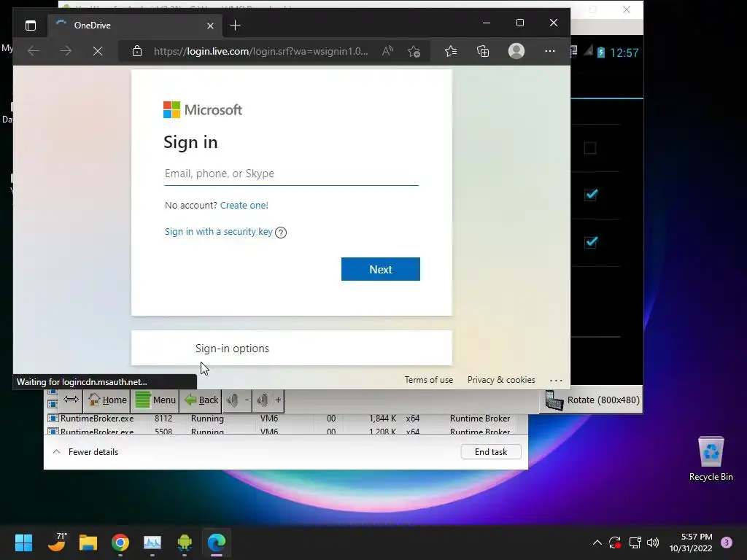
Task: Open the volume tray icon
Action: pyautogui.click(x=653, y=542)
